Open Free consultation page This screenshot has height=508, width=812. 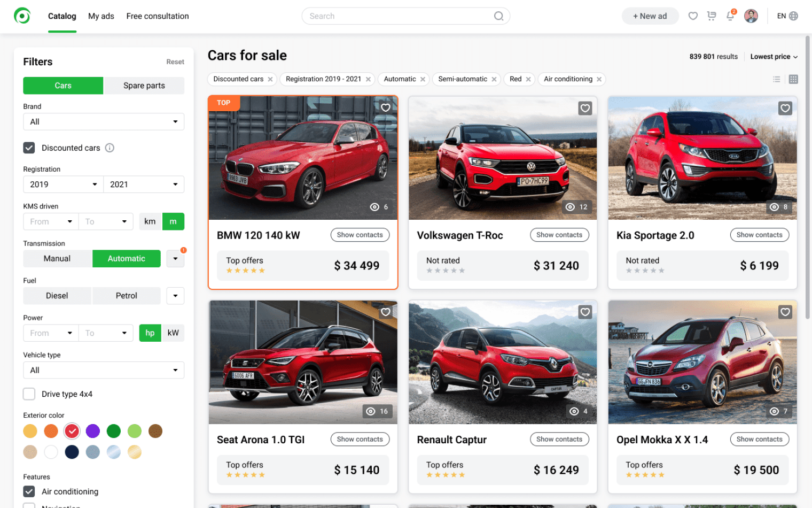(158, 16)
